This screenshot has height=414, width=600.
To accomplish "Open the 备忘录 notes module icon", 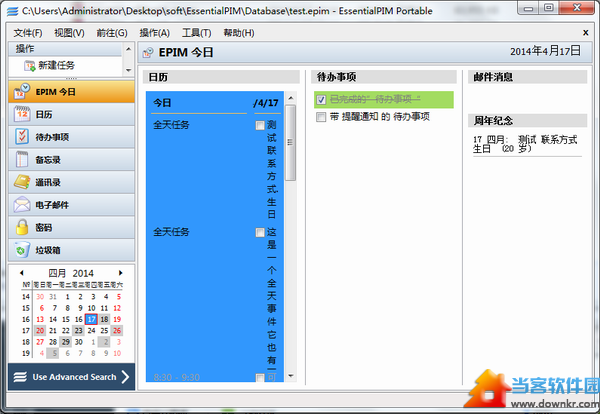I will pyautogui.click(x=22, y=159).
